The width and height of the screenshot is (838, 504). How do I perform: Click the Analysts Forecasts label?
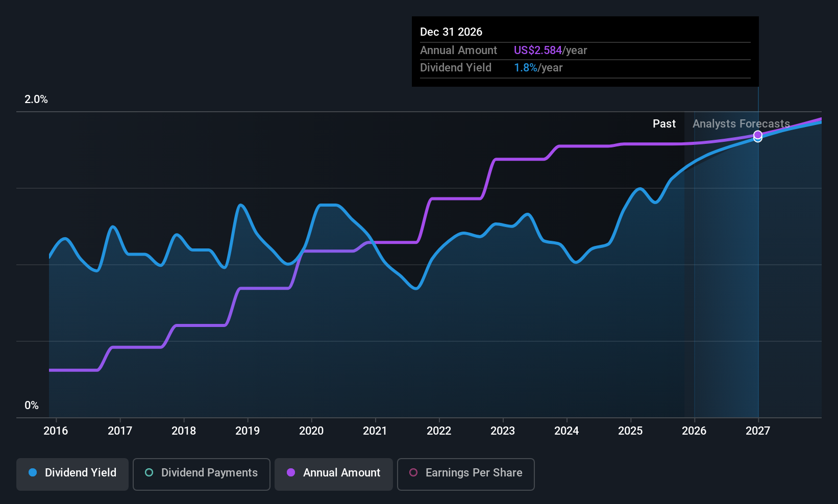tap(741, 123)
